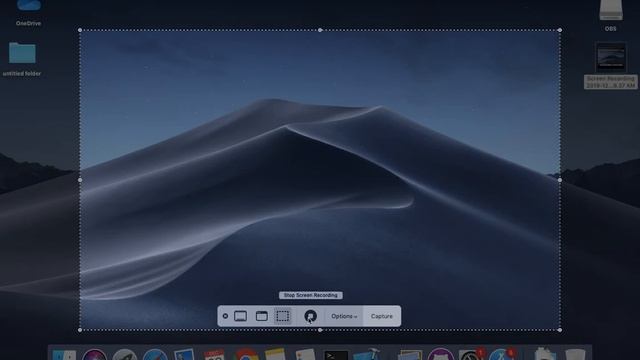
Task: Close the screenshot toolbar with the X button
Action: [x=225, y=316]
